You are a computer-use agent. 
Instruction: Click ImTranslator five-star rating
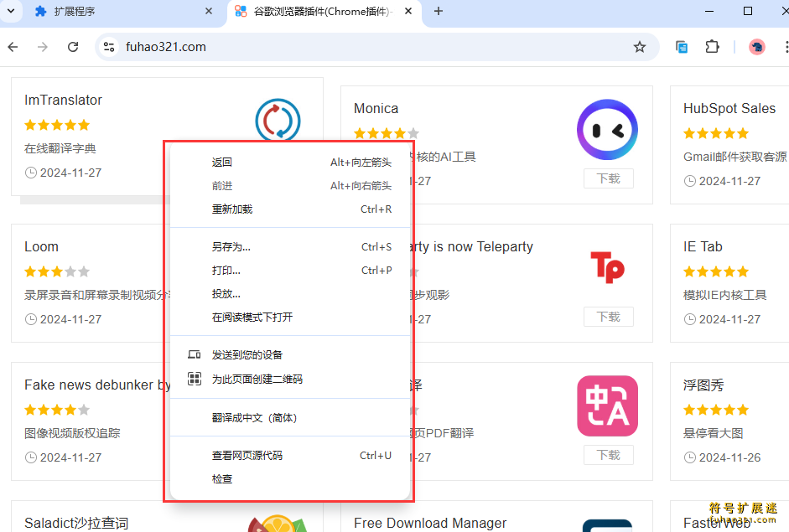pyautogui.click(x=57, y=125)
